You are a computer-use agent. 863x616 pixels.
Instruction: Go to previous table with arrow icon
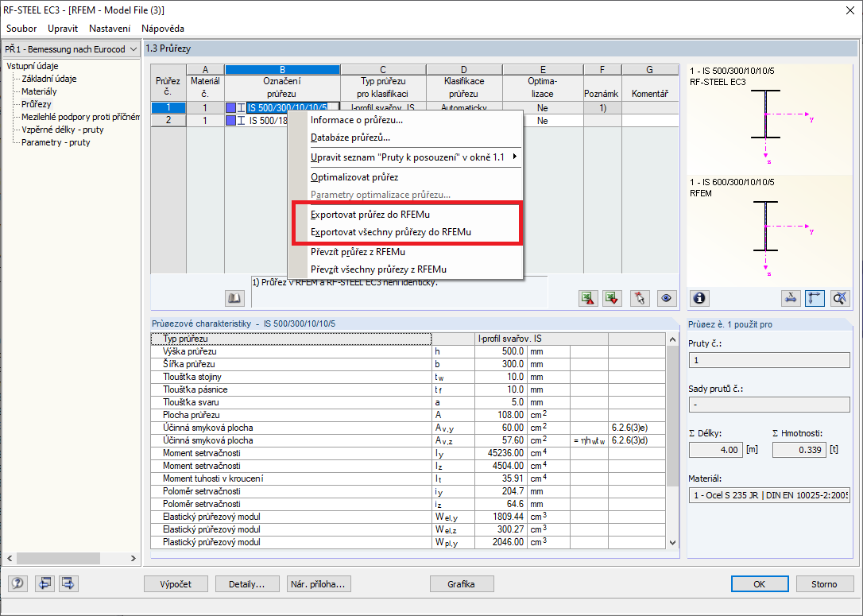(x=45, y=583)
